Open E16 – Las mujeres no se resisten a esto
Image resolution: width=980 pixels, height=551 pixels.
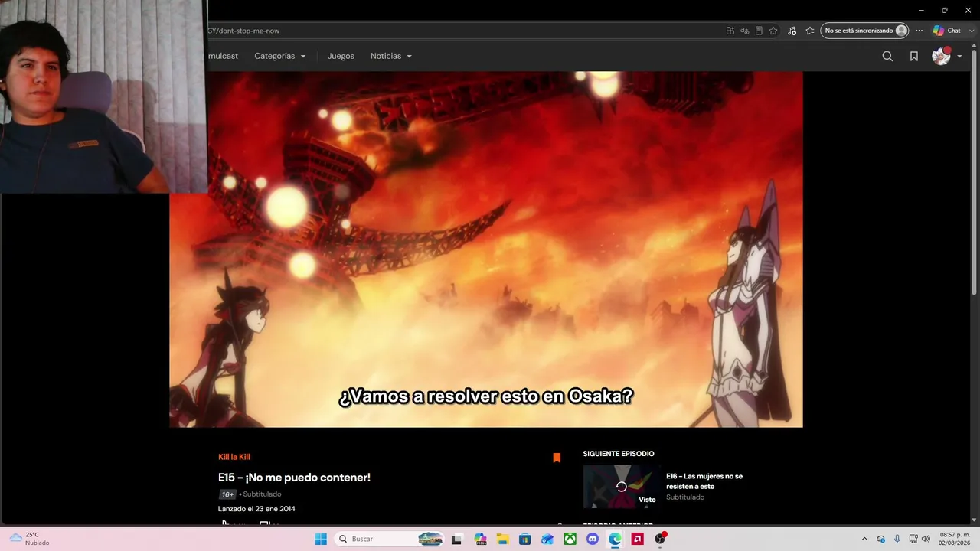(704, 481)
